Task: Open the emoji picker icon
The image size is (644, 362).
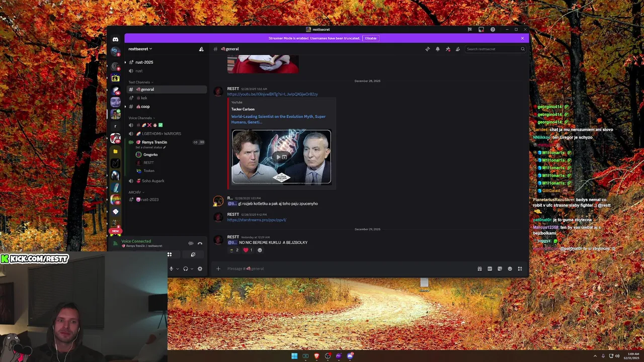Action: pos(510,268)
